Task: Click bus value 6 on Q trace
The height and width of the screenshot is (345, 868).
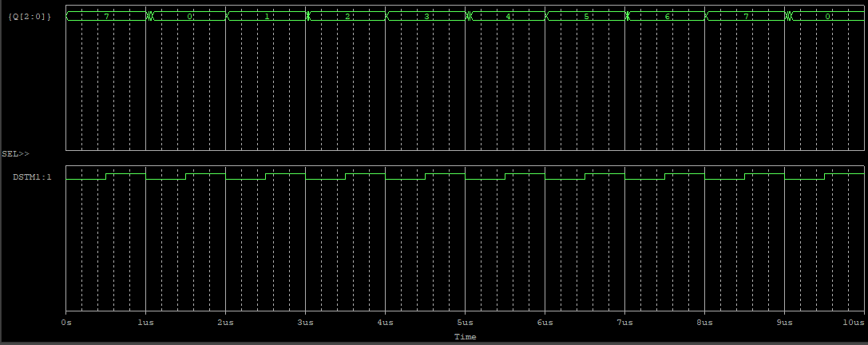Action: (668, 17)
